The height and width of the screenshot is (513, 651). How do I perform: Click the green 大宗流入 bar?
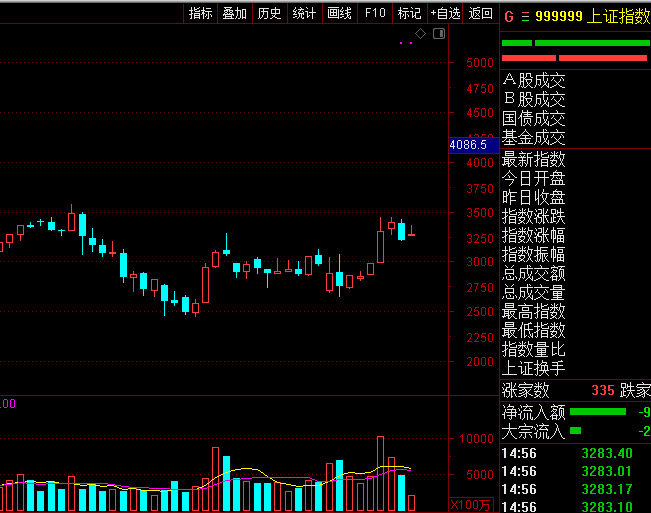coord(575,431)
